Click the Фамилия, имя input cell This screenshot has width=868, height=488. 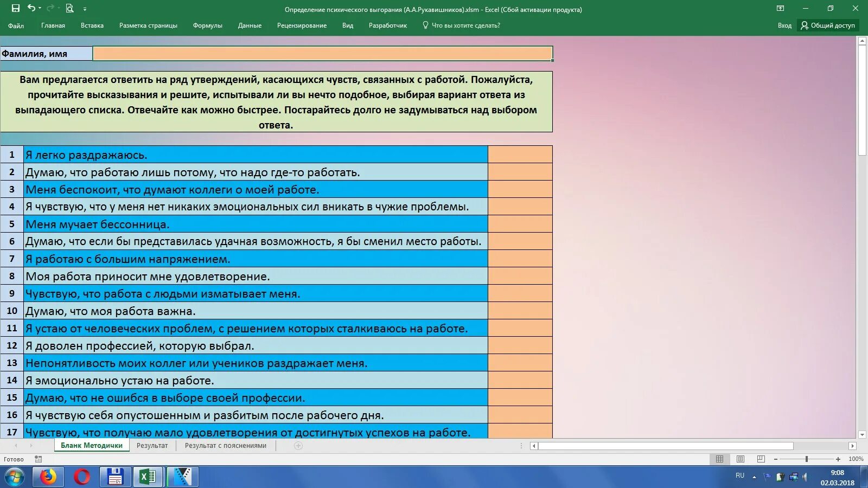323,53
